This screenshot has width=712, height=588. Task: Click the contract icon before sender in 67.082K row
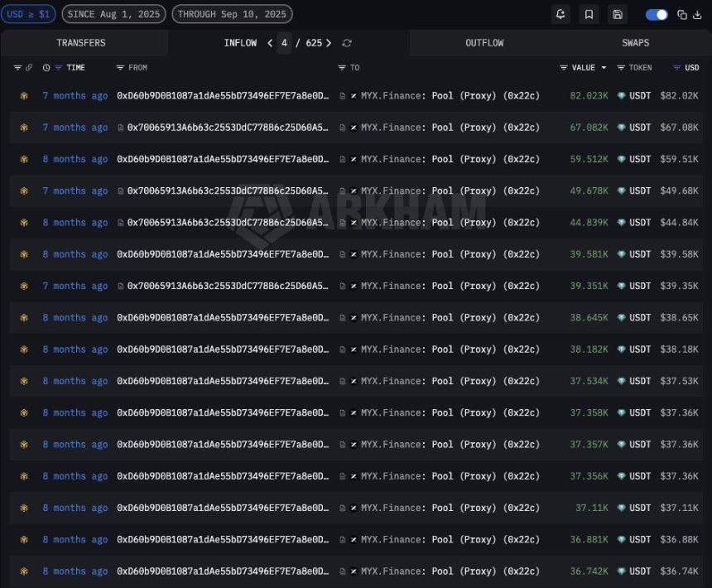pyautogui.click(x=120, y=128)
